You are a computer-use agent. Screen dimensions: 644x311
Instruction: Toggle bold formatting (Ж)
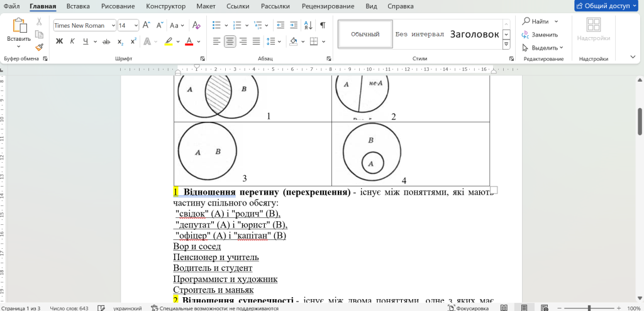pos(60,42)
